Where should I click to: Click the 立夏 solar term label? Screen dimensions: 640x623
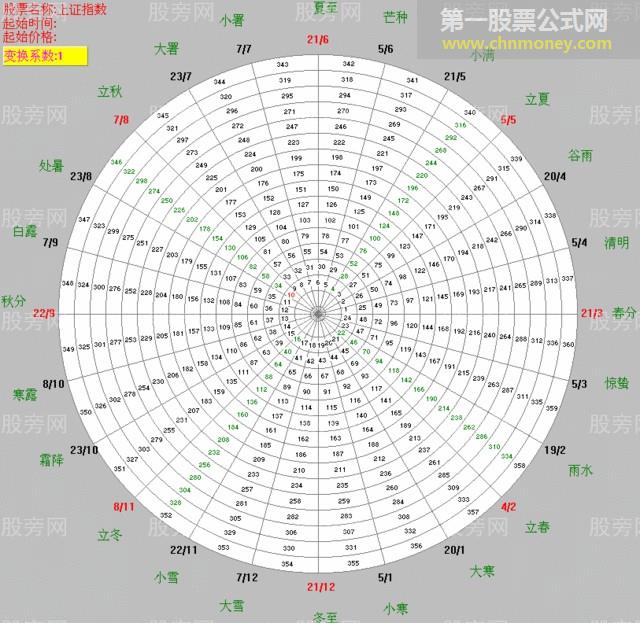click(x=538, y=99)
